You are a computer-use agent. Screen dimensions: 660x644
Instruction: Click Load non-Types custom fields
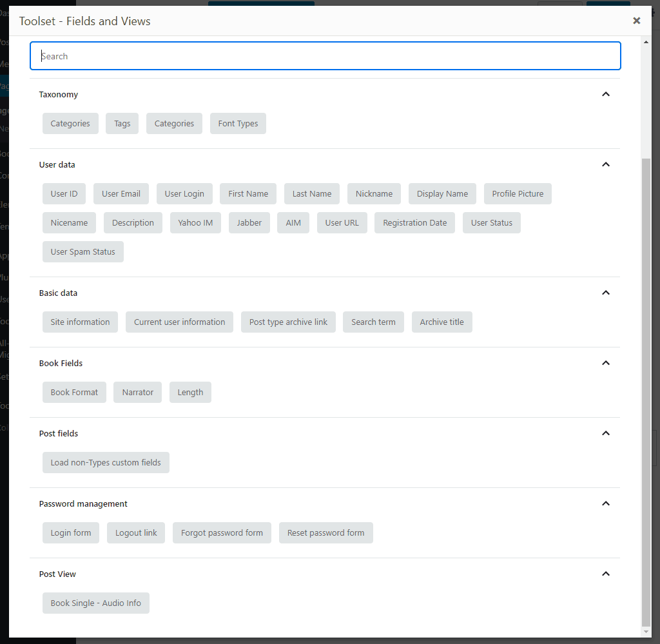pos(106,462)
